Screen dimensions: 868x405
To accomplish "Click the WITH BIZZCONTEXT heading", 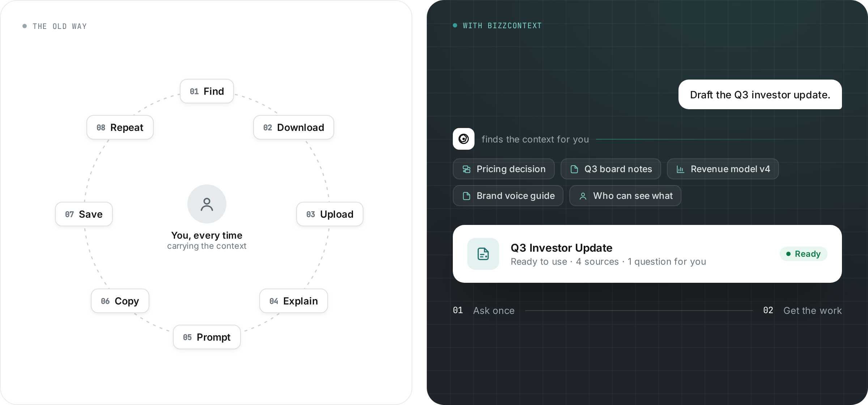I will [502, 26].
